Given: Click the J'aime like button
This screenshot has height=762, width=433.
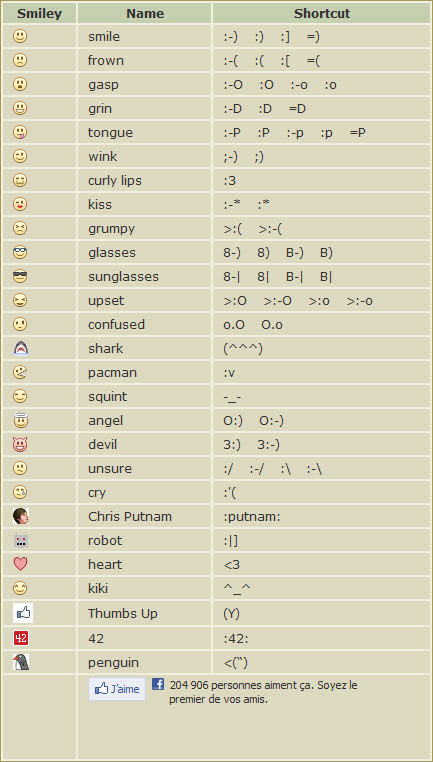Looking at the screenshot, I should coord(117,689).
